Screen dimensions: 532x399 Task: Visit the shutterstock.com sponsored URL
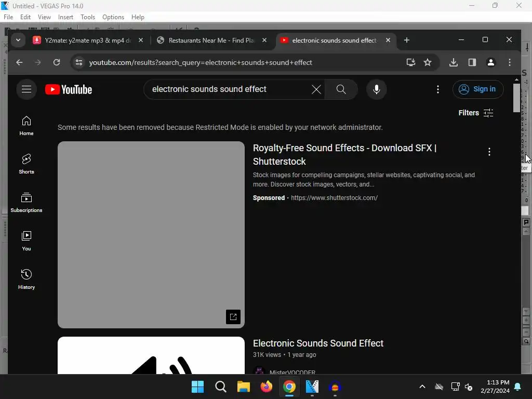(x=334, y=198)
